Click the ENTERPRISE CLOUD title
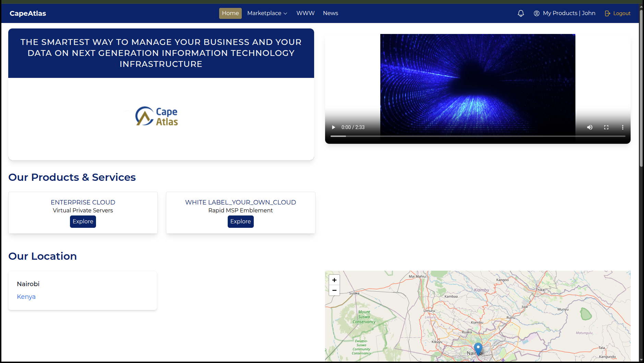644x363 pixels. (x=83, y=202)
